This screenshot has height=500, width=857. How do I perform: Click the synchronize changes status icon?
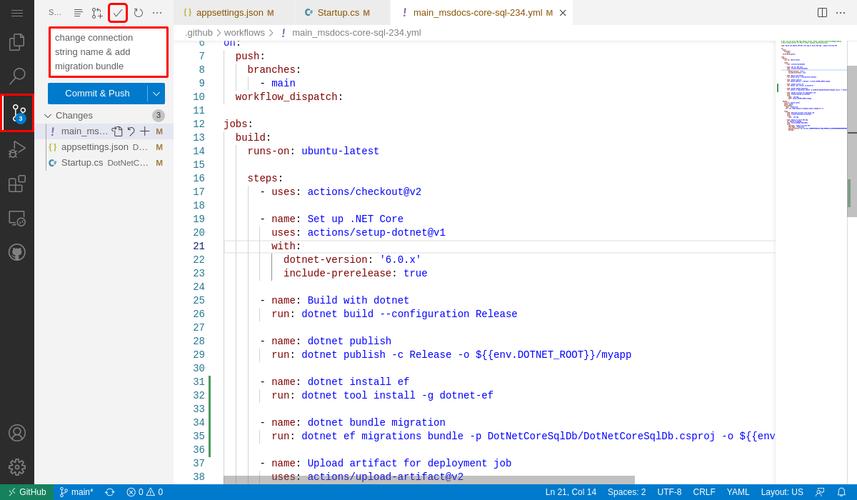point(110,492)
